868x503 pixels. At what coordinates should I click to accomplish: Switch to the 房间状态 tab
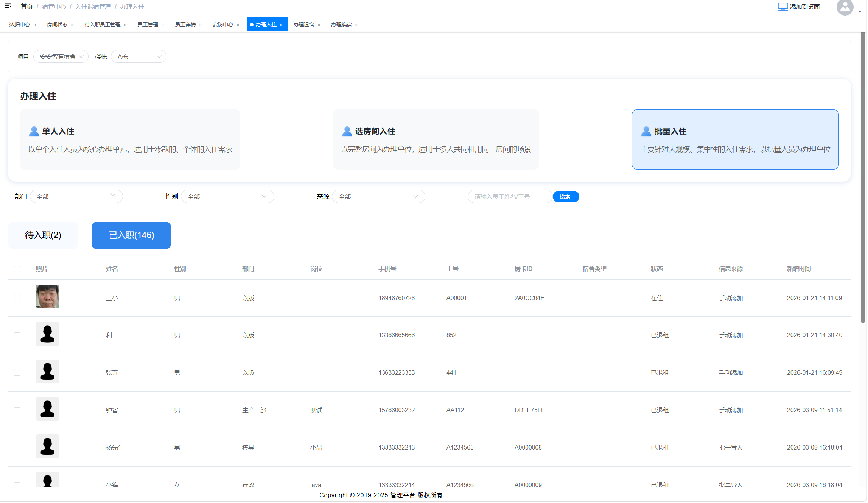57,25
